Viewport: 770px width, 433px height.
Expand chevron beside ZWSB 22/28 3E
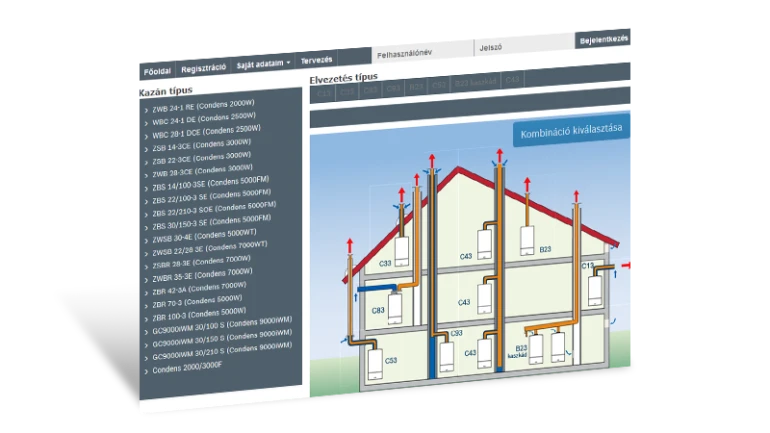[x=146, y=254]
